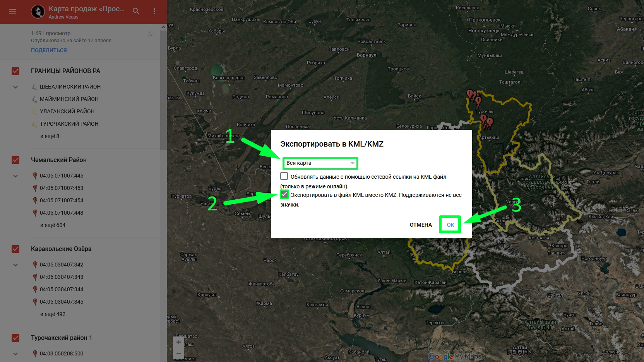The image size is (644, 362).
Task: Collapse the Турочакский район 1 layer list
Action: (x=15, y=354)
